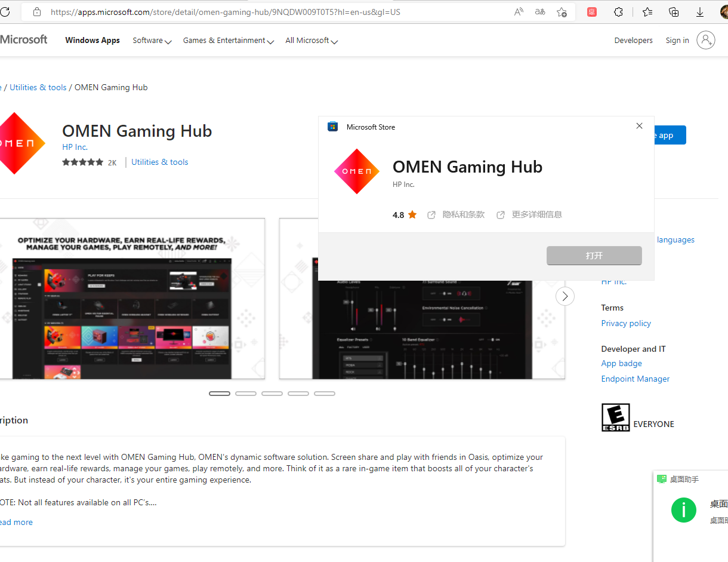Expand the Software dropdown
The height and width of the screenshot is (562, 728).
(149, 40)
